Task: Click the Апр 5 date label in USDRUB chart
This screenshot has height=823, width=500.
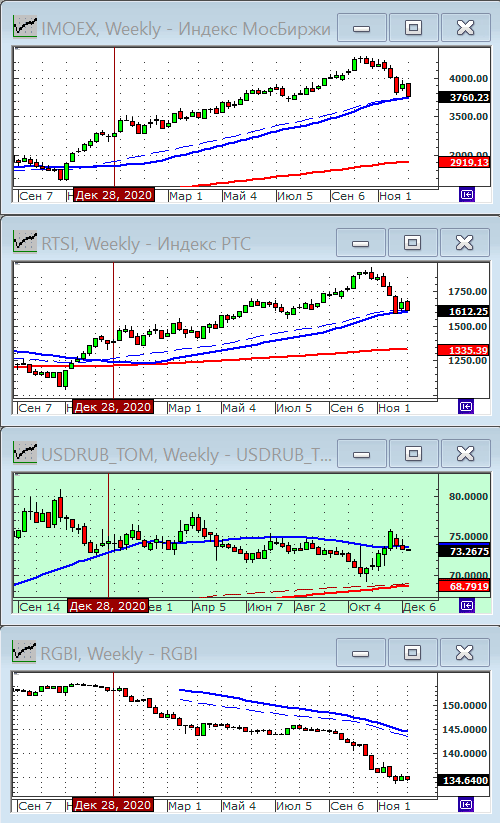Action: [209, 606]
